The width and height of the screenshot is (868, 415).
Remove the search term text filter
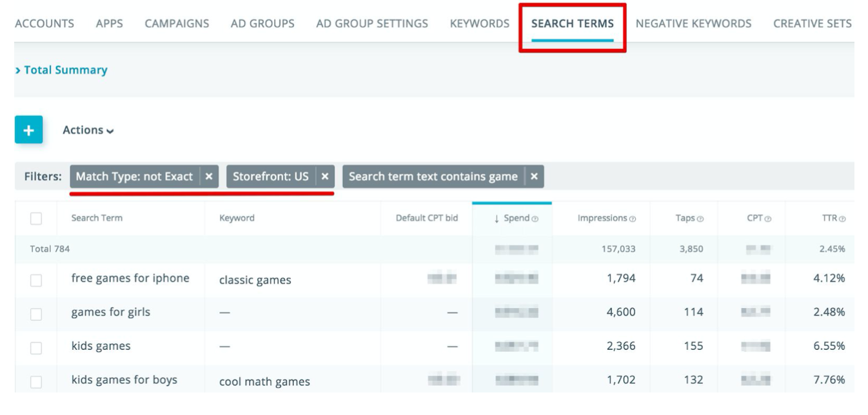[x=534, y=177]
